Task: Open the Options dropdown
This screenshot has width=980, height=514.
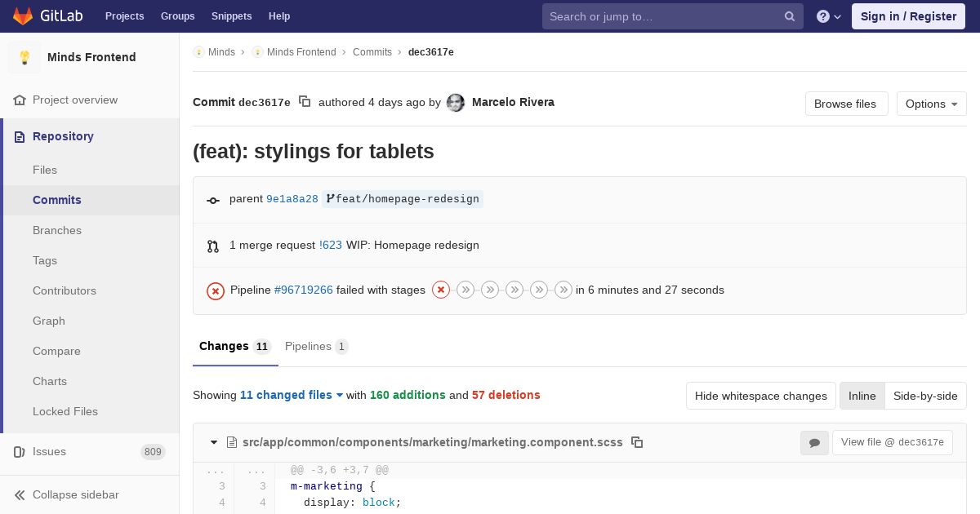Action: click(x=931, y=104)
